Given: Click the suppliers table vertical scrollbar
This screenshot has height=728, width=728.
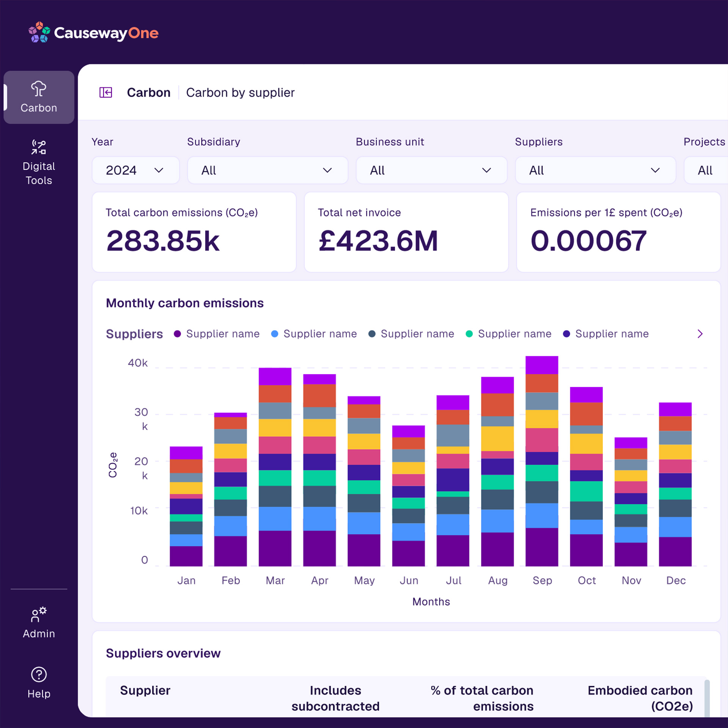Looking at the screenshot, I should coord(707,698).
